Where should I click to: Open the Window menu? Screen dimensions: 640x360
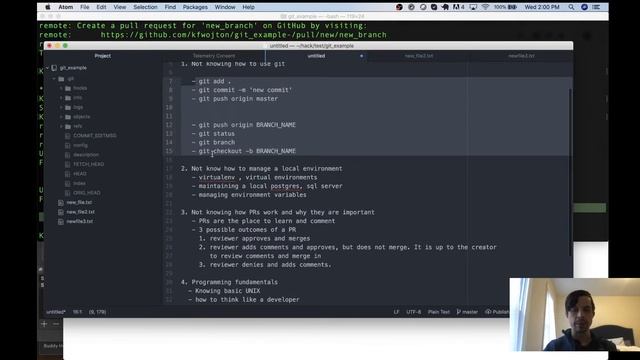225,7
